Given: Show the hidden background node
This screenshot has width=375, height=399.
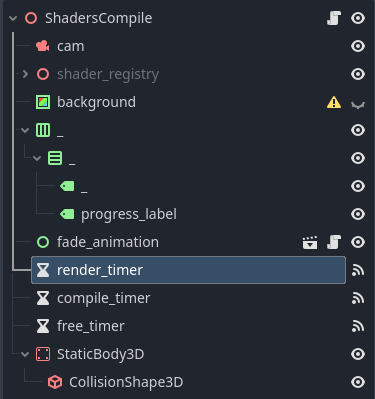Looking at the screenshot, I should 358,104.
